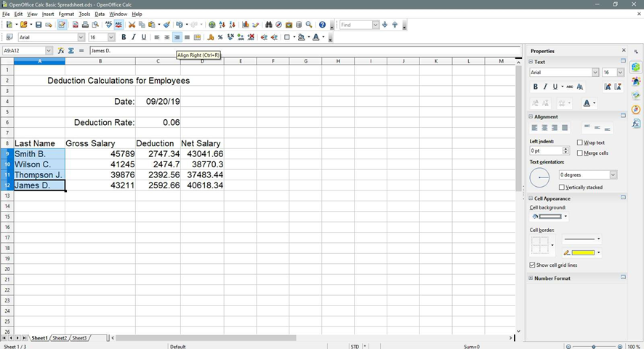Open the Format menu
The height and width of the screenshot is (349, 644).
(x=66, y=14)
